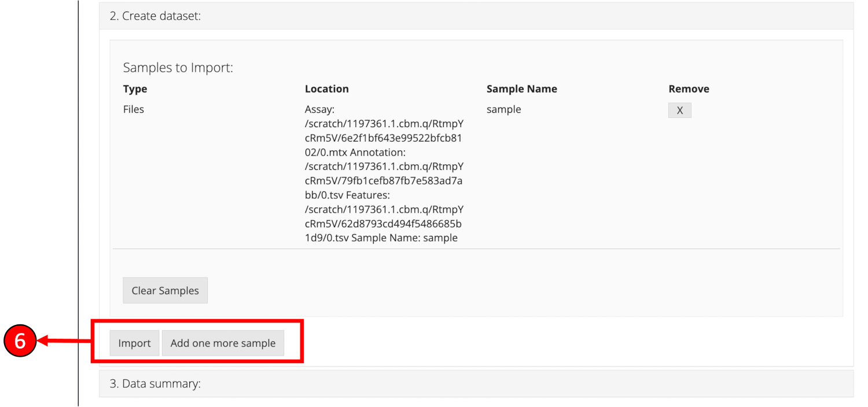The height and width of the screenshot is (407, 868).
Task: Click the red step 6 marker
Action: tap(20, 341)
